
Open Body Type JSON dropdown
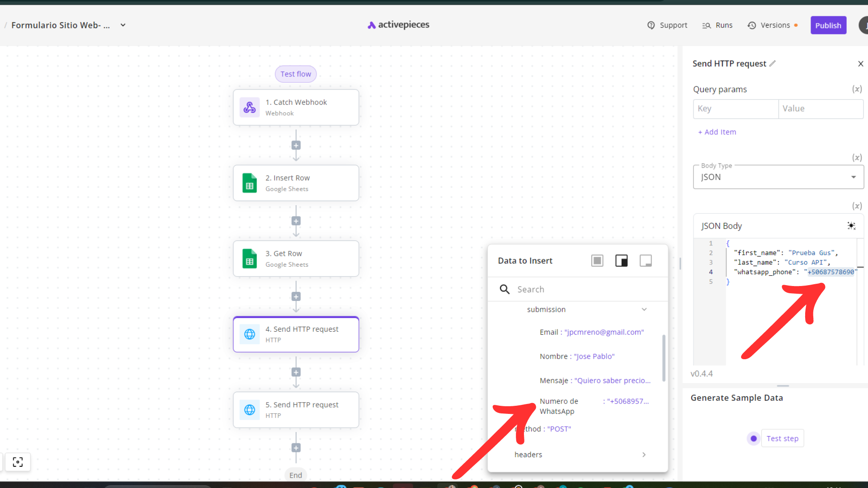[x=778, y=177]
